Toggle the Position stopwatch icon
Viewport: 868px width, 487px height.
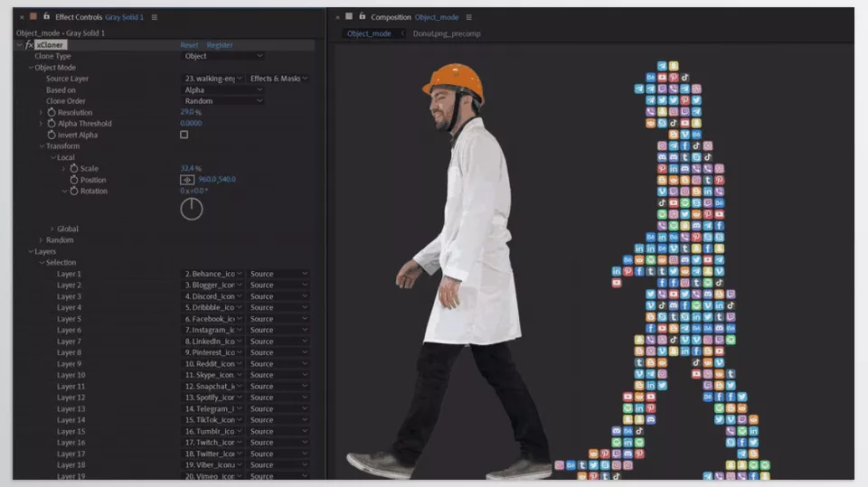point(74,180)
